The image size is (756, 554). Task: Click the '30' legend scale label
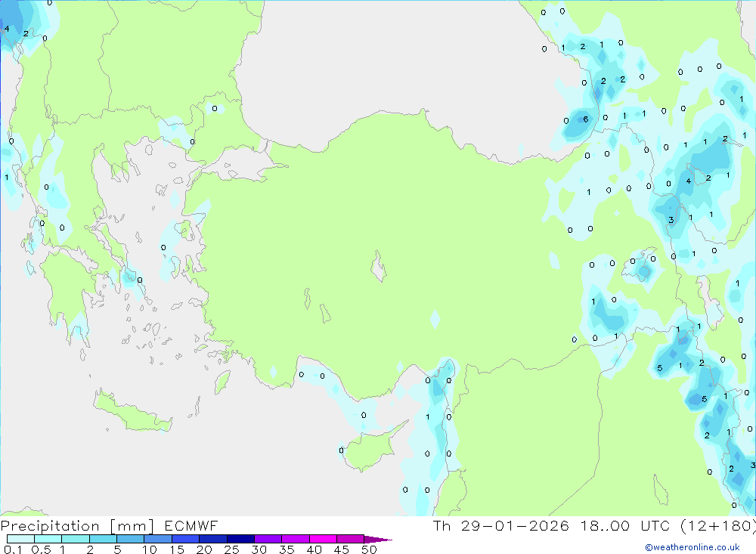(259, 549)
